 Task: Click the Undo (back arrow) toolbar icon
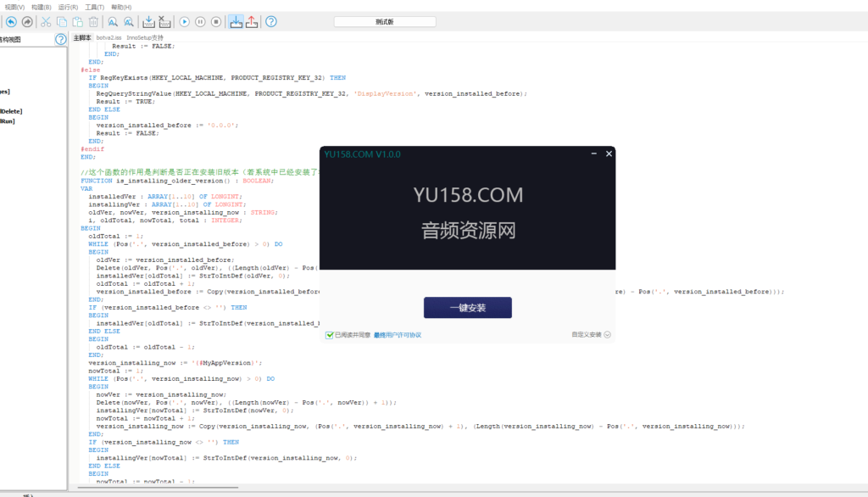[10, 22]
